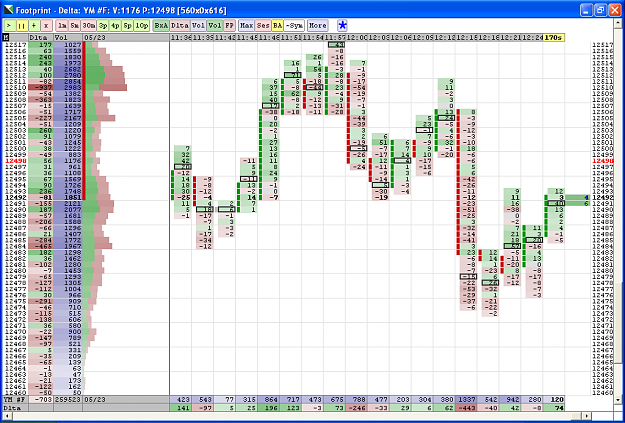Click the bold 12492 price on right axis
This screenshot has height=423, width=625.
click(601, 197)
